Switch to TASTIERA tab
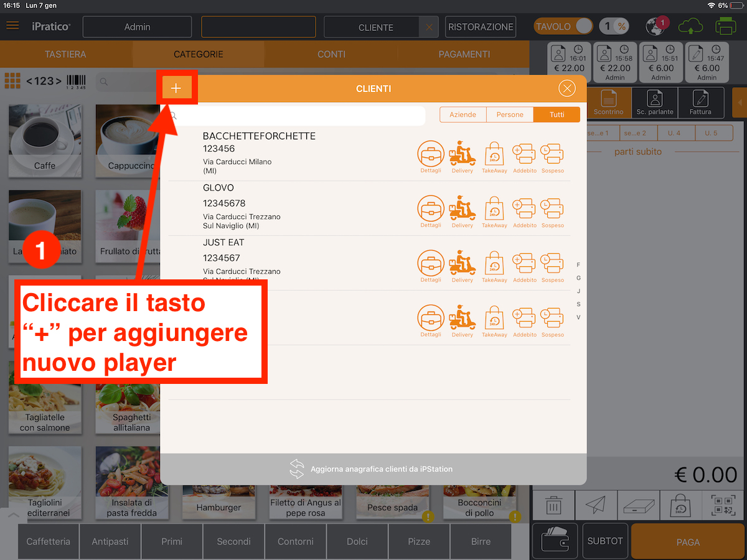The width and height of the screenshot is (747, 560). coord(65,54)
